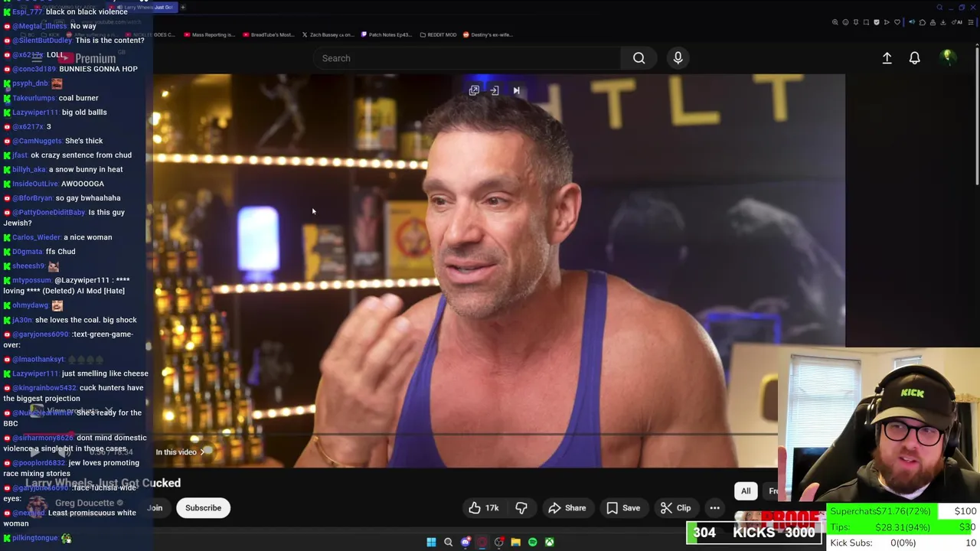Save the video to a playlist
Screen dimensions: 980x551
[623, 508]
